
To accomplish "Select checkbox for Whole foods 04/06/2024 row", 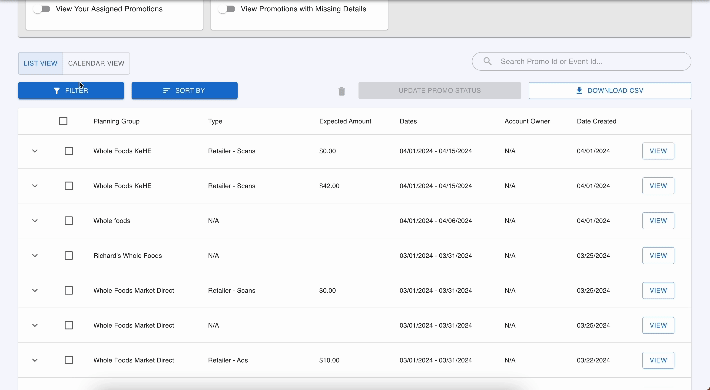I will tap(69, 221).
